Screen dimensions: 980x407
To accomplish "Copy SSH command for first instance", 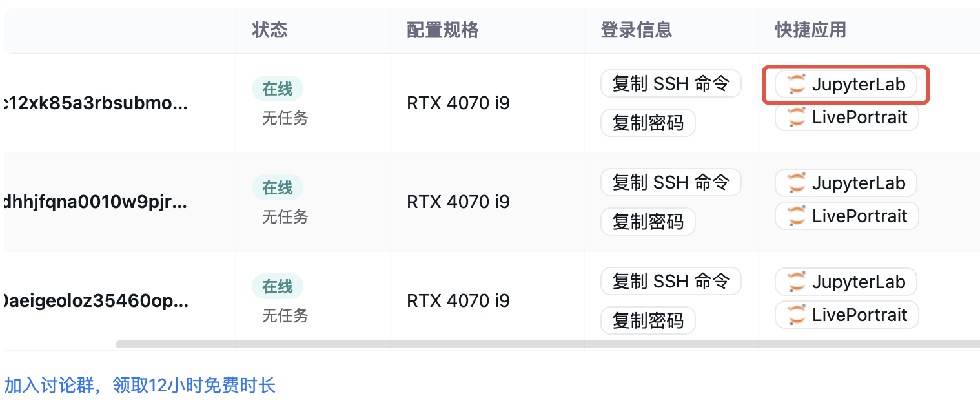I will 670,83.
